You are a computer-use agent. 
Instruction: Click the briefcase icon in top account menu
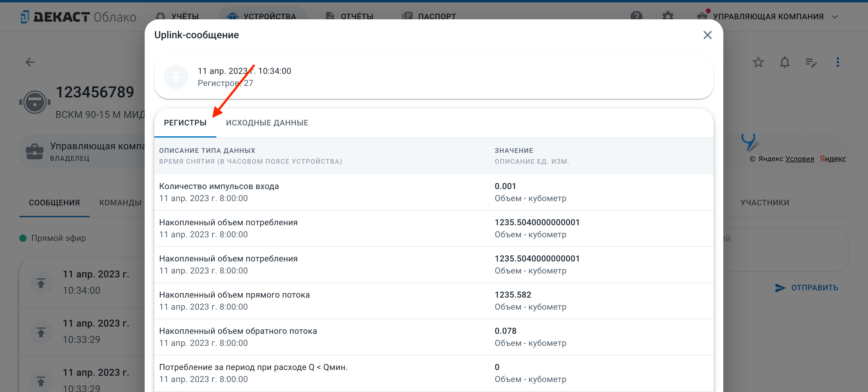[x=702, y=16]
